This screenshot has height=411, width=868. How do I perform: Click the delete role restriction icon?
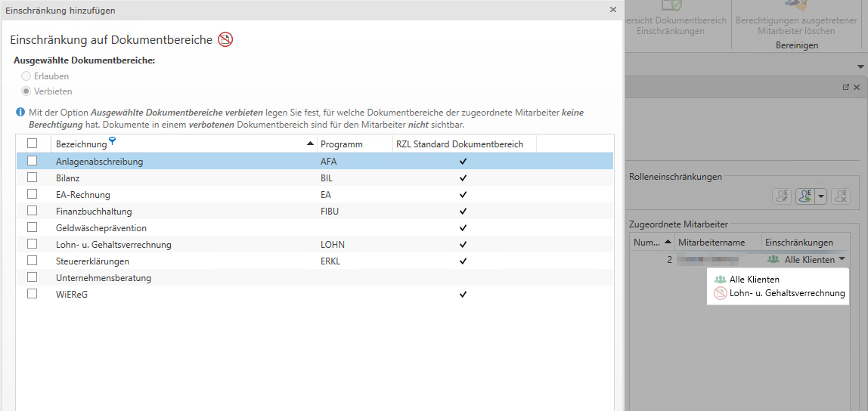(840, 196)
